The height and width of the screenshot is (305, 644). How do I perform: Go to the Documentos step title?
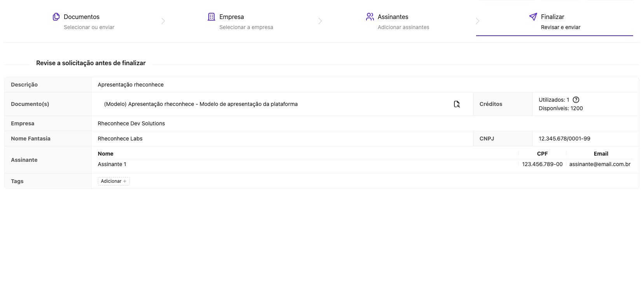[82, 17]
